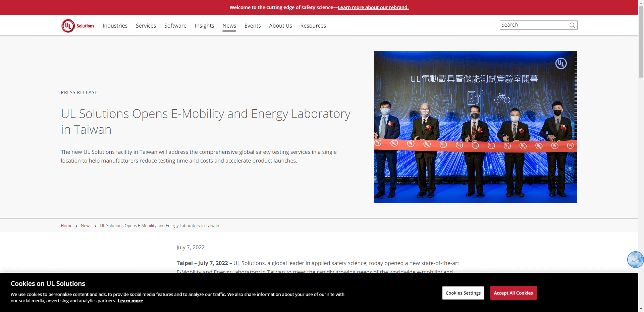
Task: Expand the Software navigation item
Action: [x=175, y=26]
